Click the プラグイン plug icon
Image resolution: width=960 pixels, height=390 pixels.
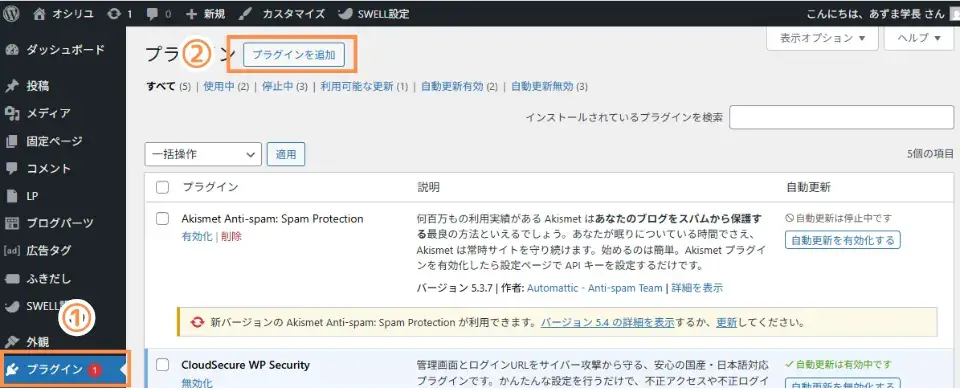pos(12,369)
